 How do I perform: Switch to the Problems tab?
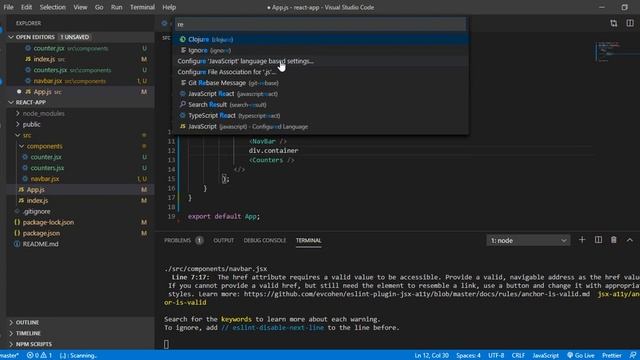tap(183, 240)
